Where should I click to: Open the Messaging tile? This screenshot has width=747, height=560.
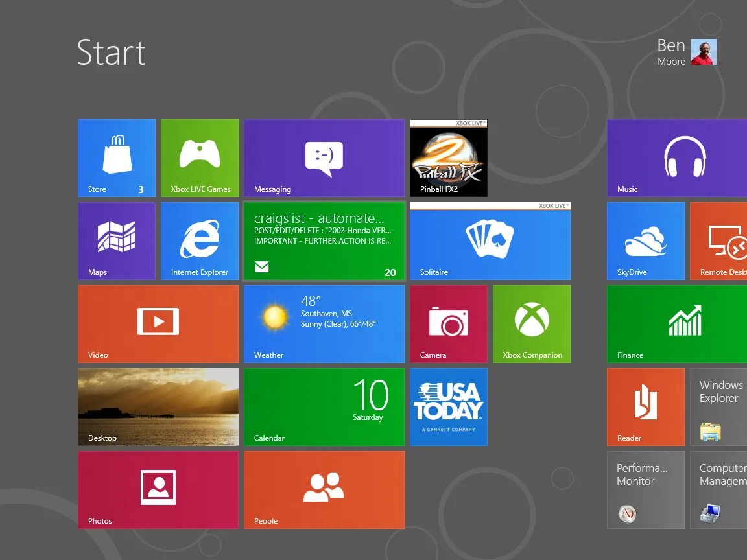pos(324,158)
